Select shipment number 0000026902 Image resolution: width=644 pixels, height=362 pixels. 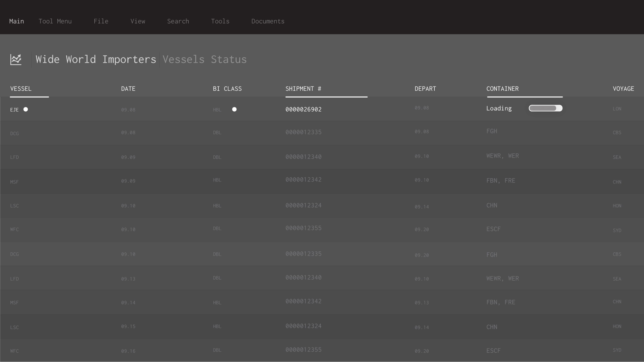pos(303,109)
